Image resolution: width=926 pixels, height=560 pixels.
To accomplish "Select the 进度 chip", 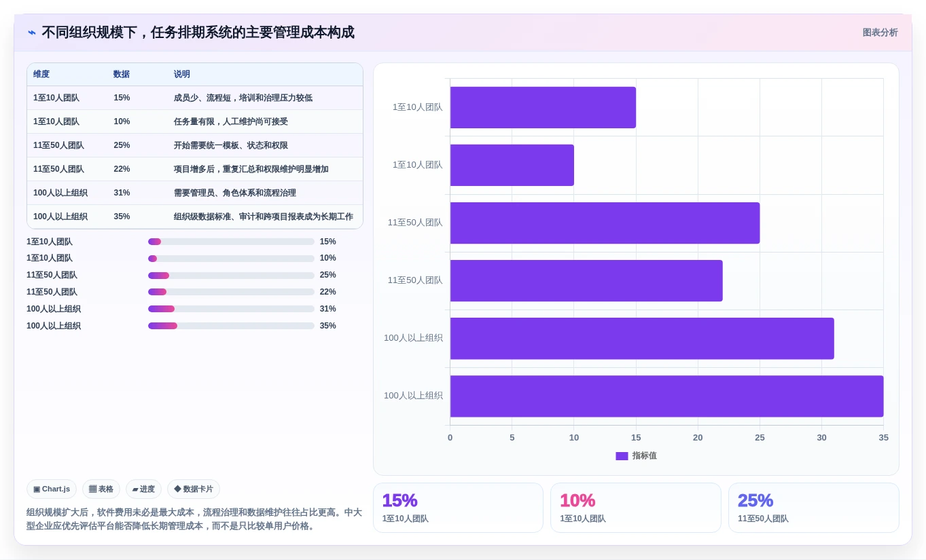I will tap(143, 489).
